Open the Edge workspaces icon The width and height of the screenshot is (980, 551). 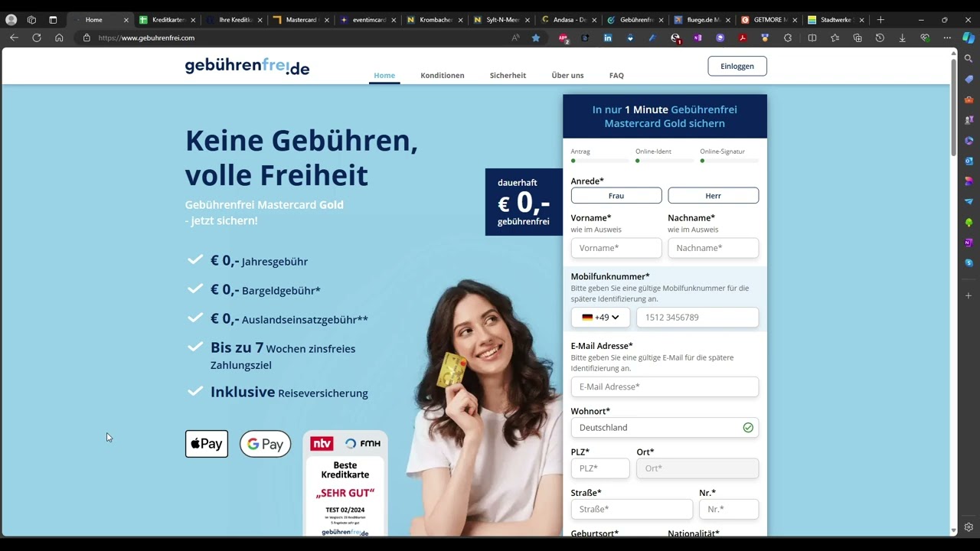[x=31, y=20]
